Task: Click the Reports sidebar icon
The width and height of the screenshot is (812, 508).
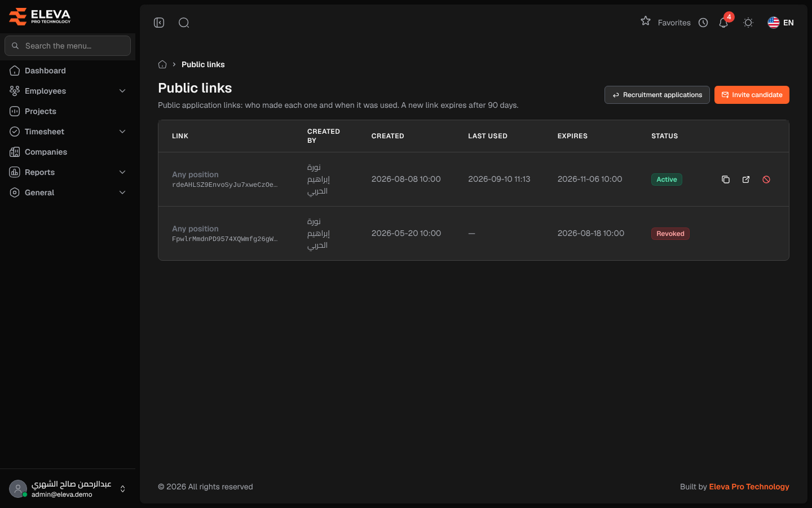Action: pos(15,172)
